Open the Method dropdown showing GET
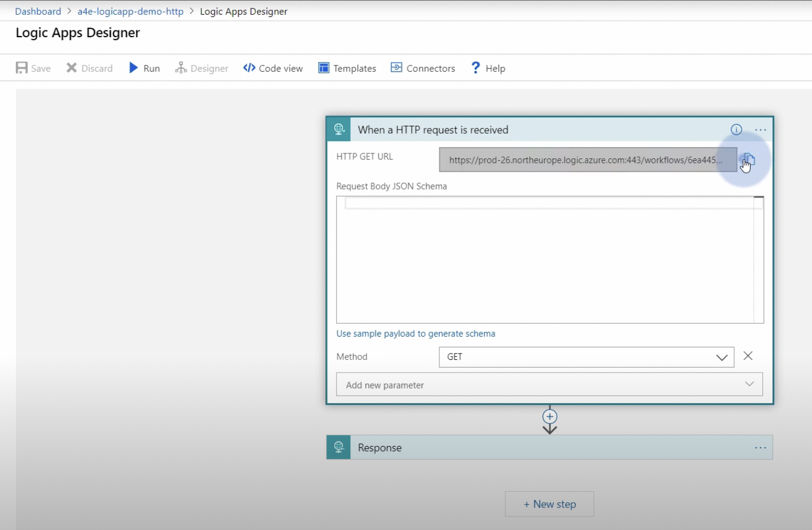The width and height of the screenshot is (812, 530). click(x=586, y=357)
